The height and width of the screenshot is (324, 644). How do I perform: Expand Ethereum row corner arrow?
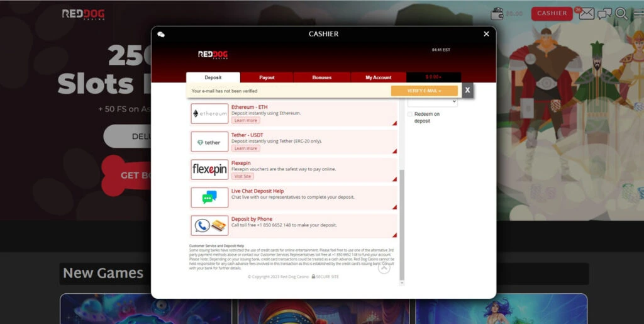(x=395, y=123)
